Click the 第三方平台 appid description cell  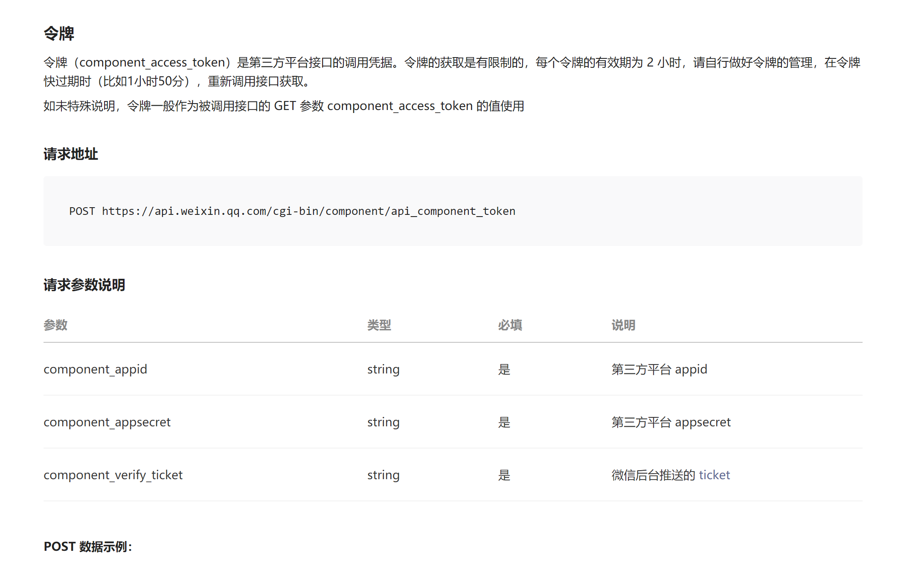(x=659, y=369)
